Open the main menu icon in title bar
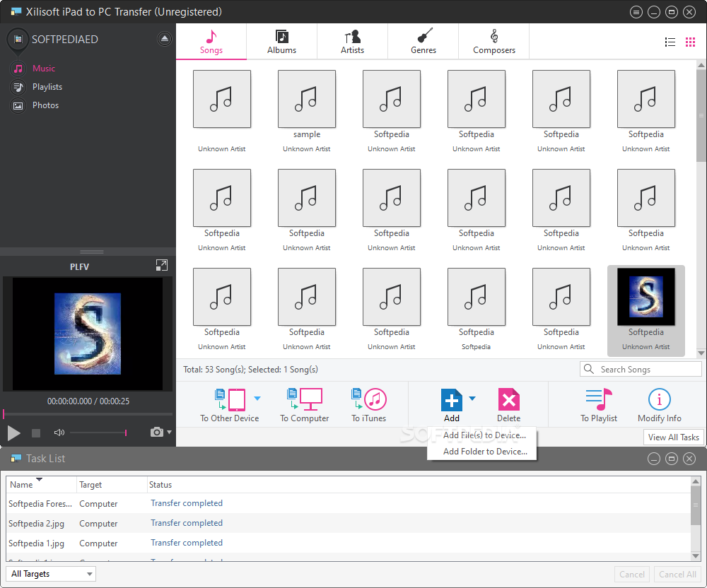The height and width of the screenshot is (588, 707). pos(636,12)
